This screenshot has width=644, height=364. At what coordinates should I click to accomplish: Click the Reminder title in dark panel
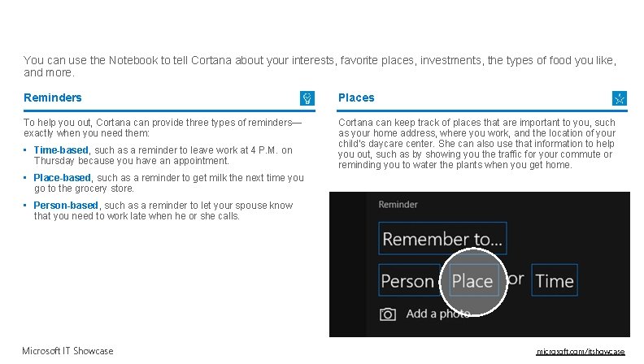tap(398, 205)
